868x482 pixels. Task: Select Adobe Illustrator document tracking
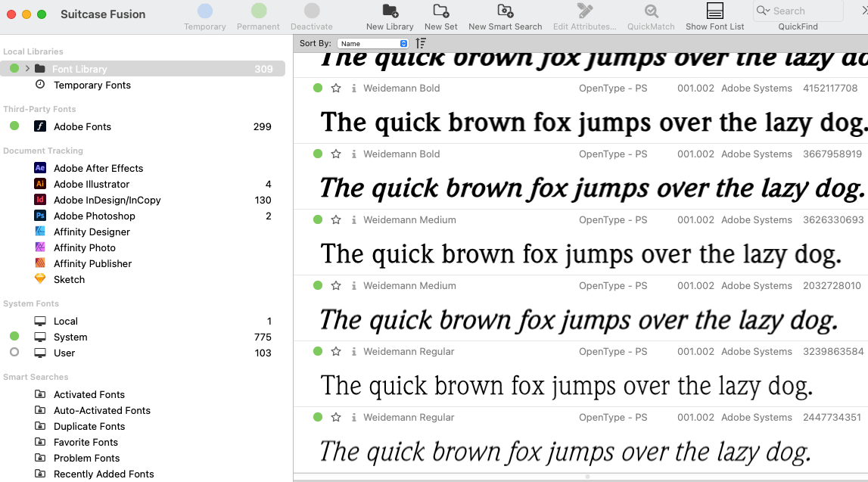[92, 184]
